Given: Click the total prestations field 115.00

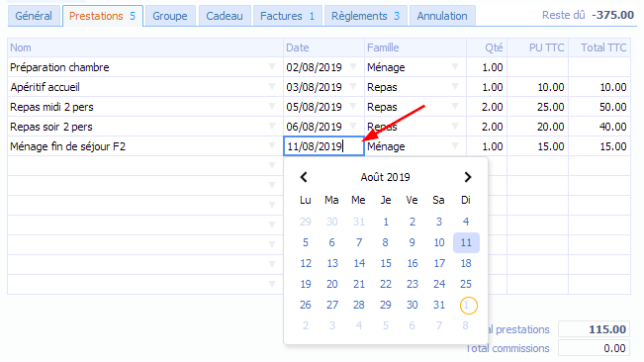Looking at the screenshot, I should click(x=594, y=329).
